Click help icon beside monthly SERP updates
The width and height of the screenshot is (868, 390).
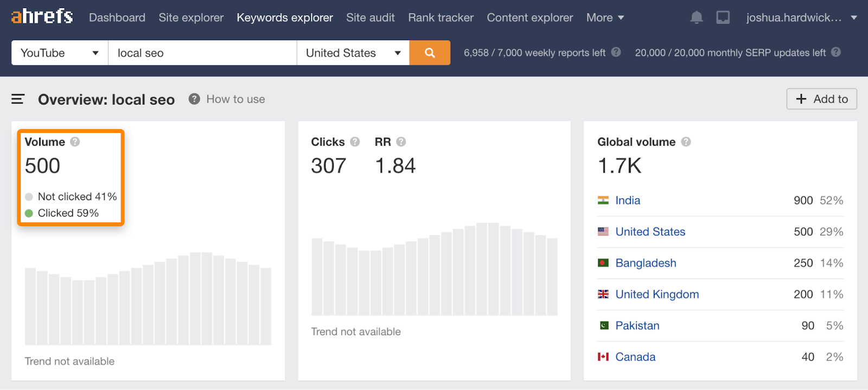point(836,52)
